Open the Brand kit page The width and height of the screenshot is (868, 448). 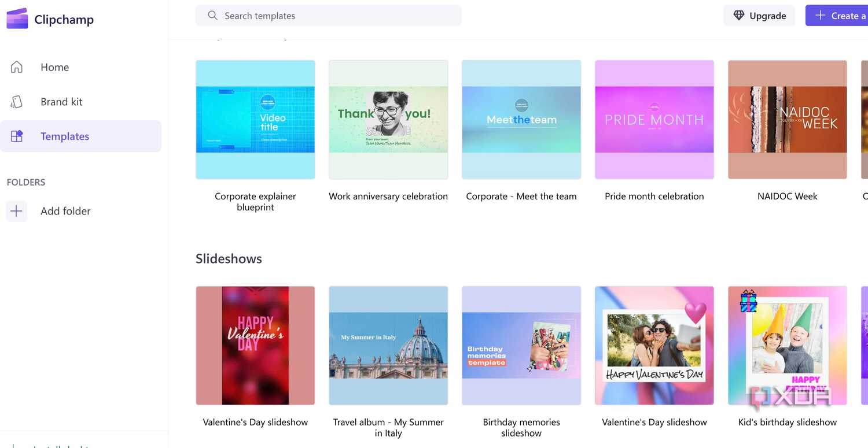pos(81,102)
